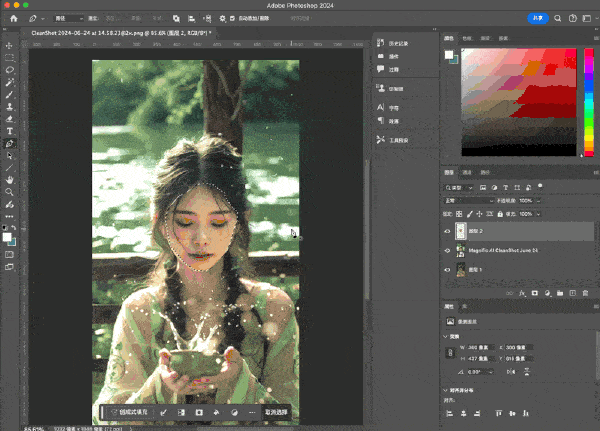
Task: Select the Line tool
Action: pyautogui.click(x=9, y=168)
